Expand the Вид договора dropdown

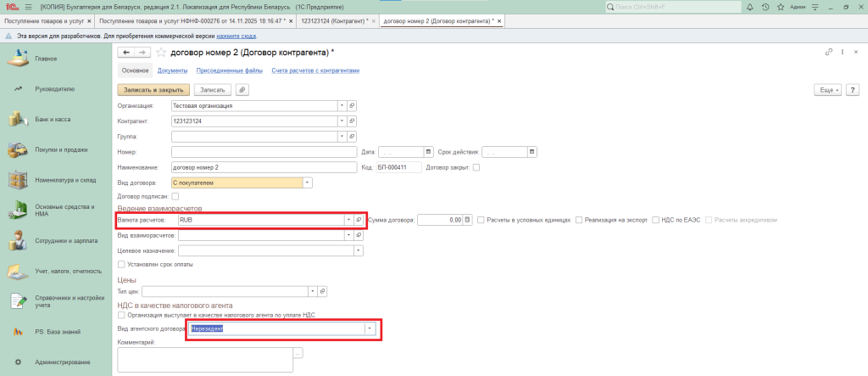click(308, 182)
